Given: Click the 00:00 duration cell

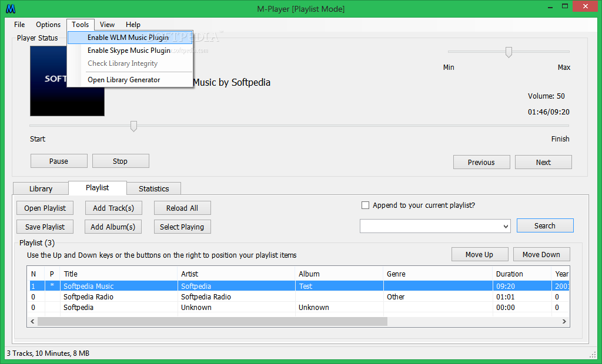Looking at the screenshot, I should (x=522, y=307).
